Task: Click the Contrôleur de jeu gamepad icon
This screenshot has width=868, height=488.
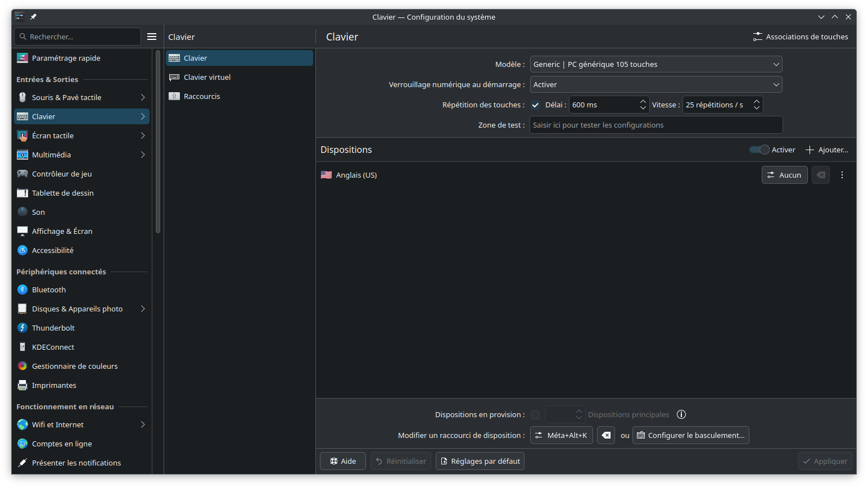Action: click(x=22, y=174)
